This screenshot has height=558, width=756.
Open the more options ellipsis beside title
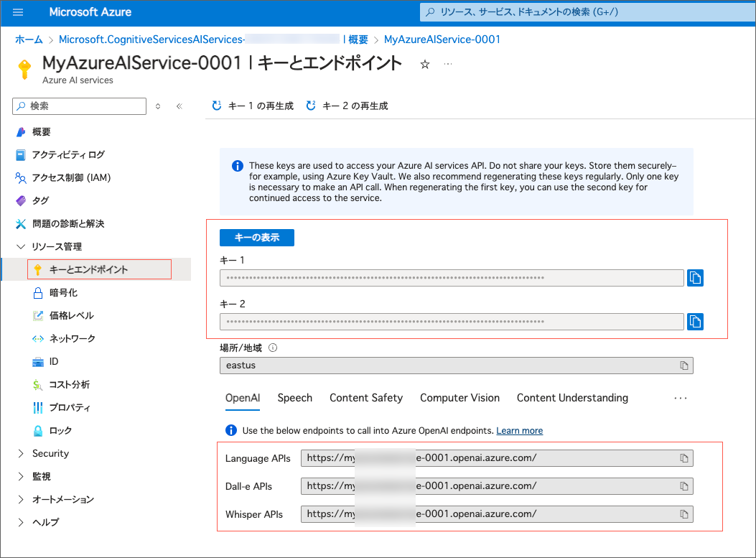click(x=448, y=64)
